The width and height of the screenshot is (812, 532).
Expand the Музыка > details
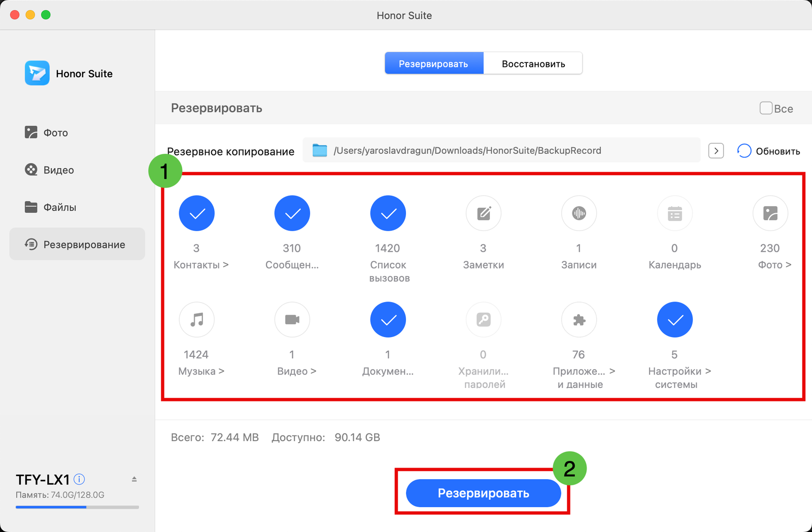pos(201,371)
